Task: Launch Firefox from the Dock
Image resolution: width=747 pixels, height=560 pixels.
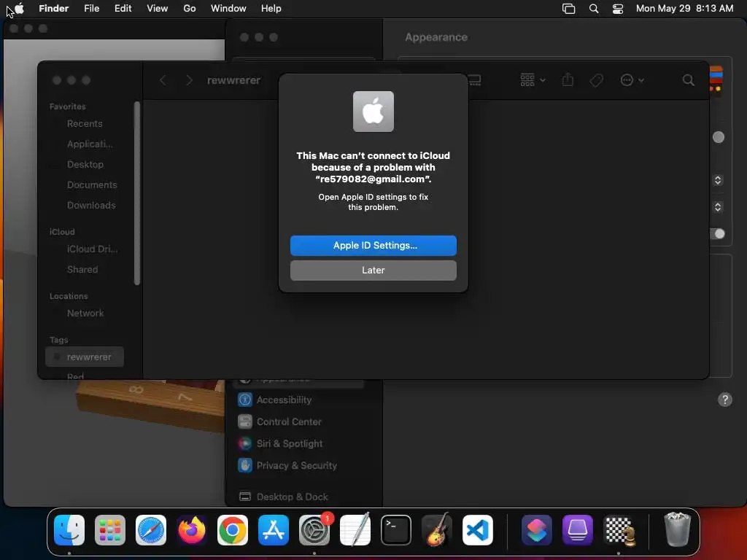Action: pos(192,530)
